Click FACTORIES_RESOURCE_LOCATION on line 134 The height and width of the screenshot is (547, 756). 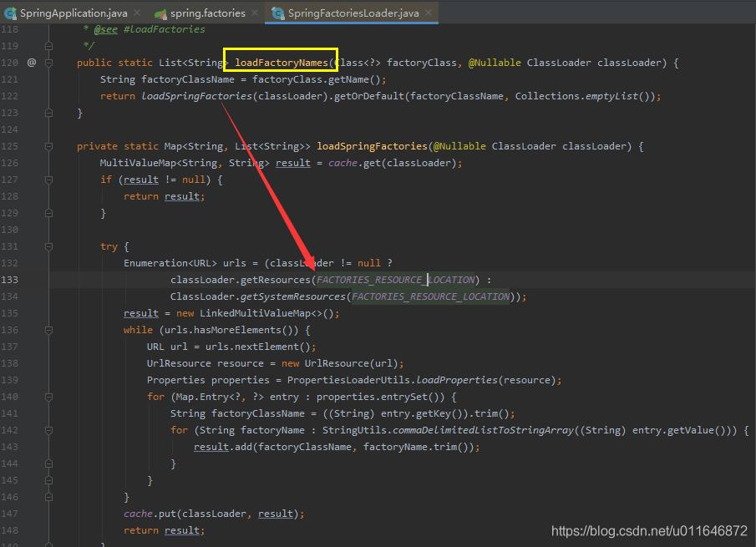(x=430, y=296)
